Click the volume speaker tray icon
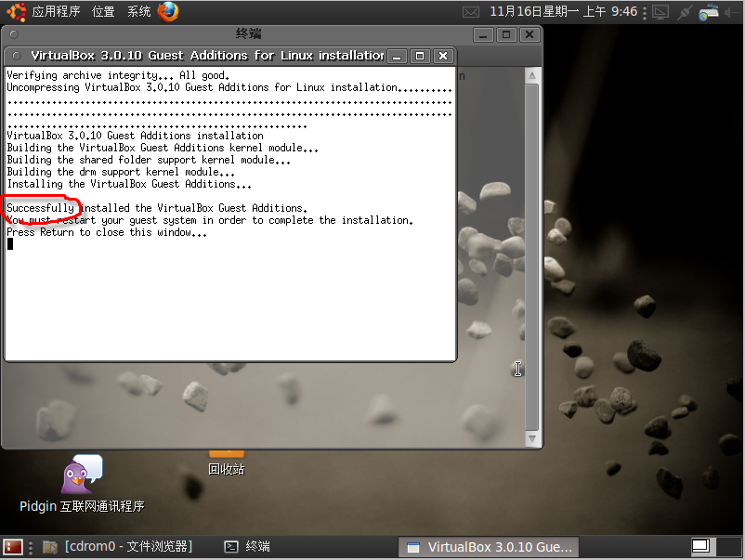The image size is (745, 560). (x=732, y=12)
